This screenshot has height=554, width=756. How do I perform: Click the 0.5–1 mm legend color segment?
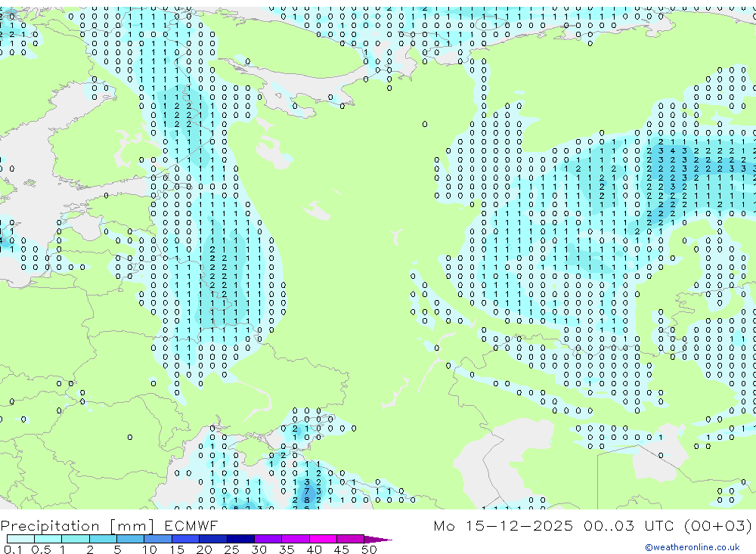click(48, 539)
